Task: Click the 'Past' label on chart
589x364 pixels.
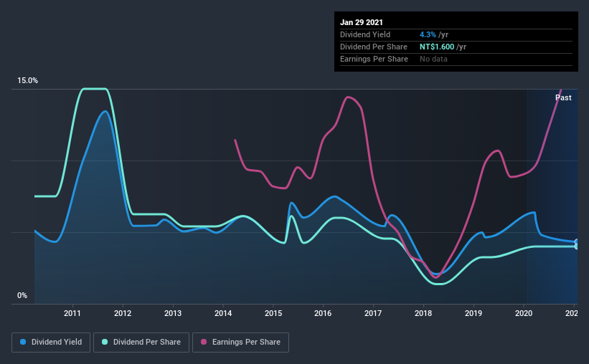Action: point(563,97)
